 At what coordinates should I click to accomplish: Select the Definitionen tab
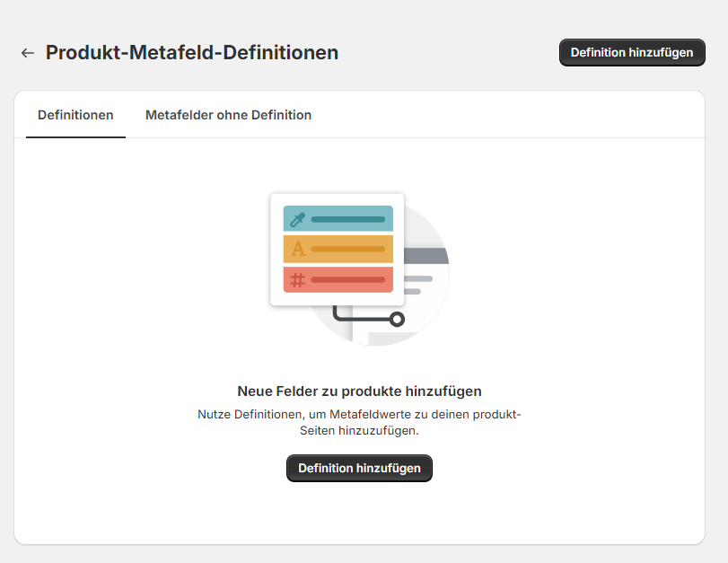[x=75, y=115]
